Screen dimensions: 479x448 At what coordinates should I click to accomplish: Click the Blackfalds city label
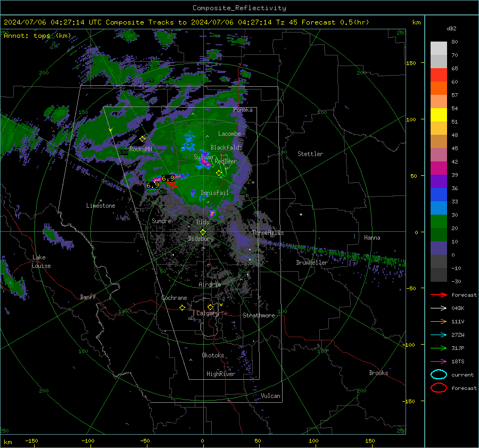pyautogui.click(x=226, y=148)
